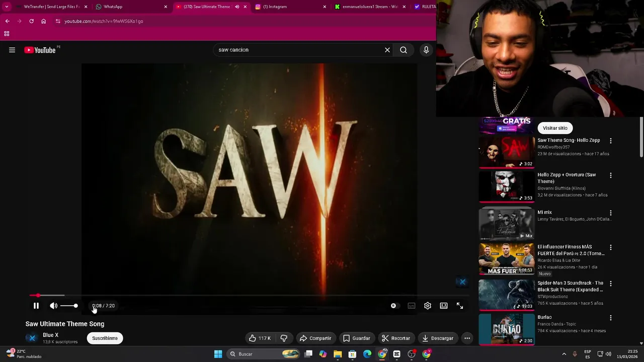Open CapCut from taskbar

click(397, 354)
